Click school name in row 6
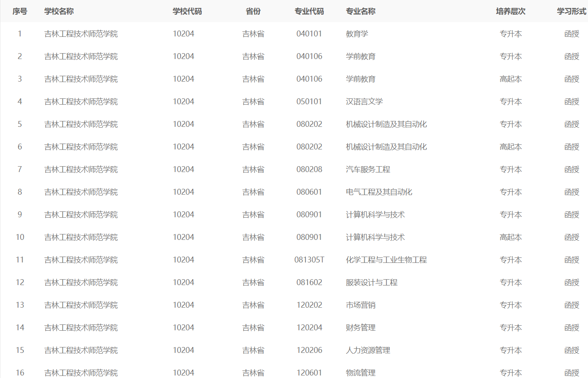The height and width of the screenshot is (378, 588). (81, 147)
